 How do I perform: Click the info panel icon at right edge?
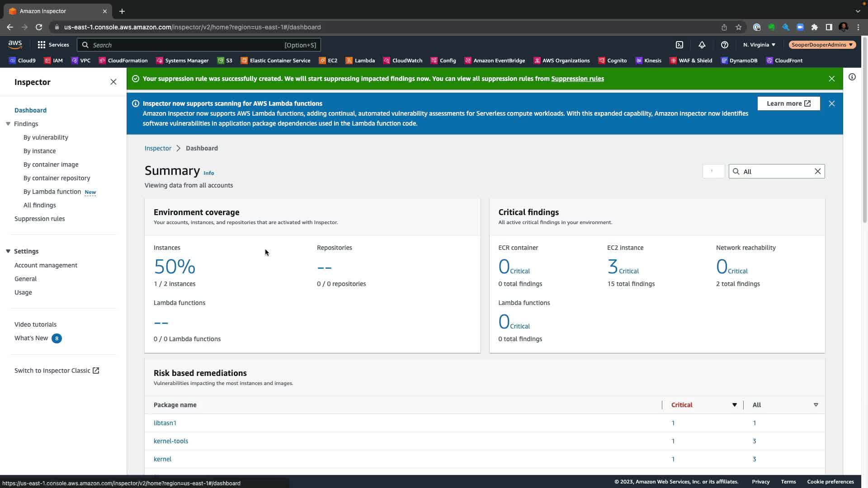(852, 77)
